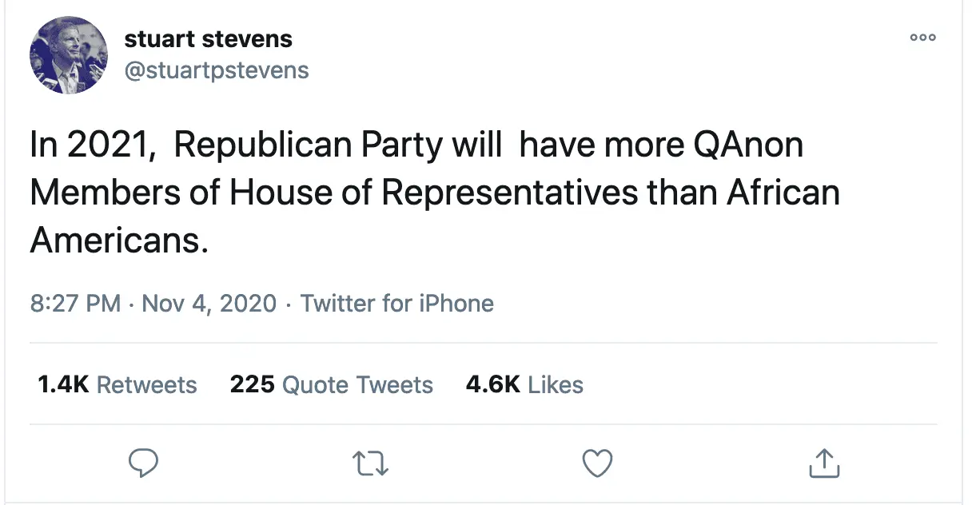Click the word QAnon in the tweet
Viewport: 980px width, 505px height.
coord(747,145)
